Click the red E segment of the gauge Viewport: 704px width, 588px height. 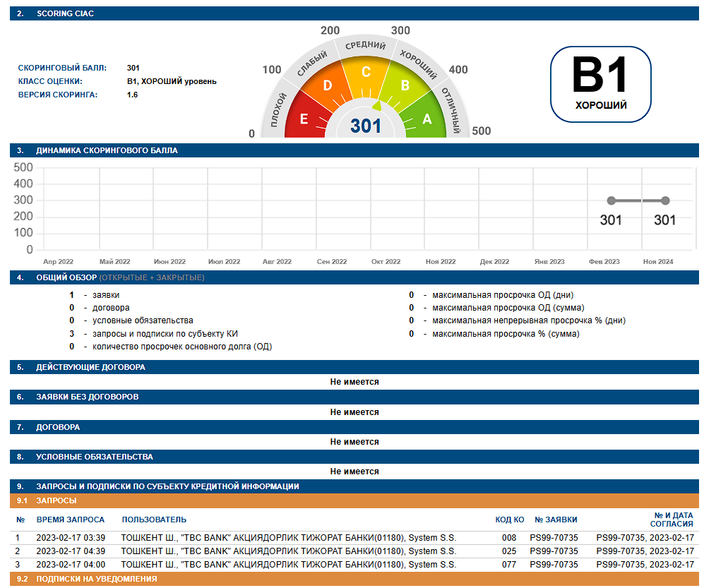(305, 118)
